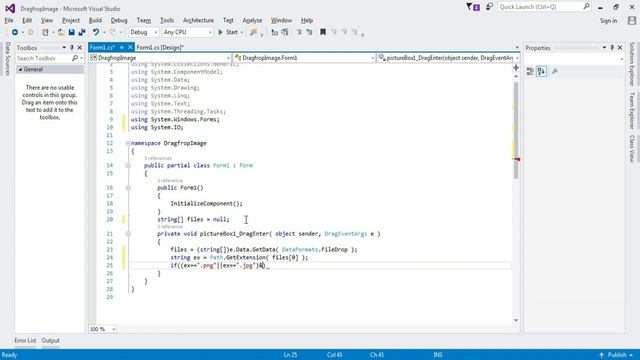Click the editor vertical scrollbar thumb
The width and height of the screenshot is (640, 360).
point(516,130)
